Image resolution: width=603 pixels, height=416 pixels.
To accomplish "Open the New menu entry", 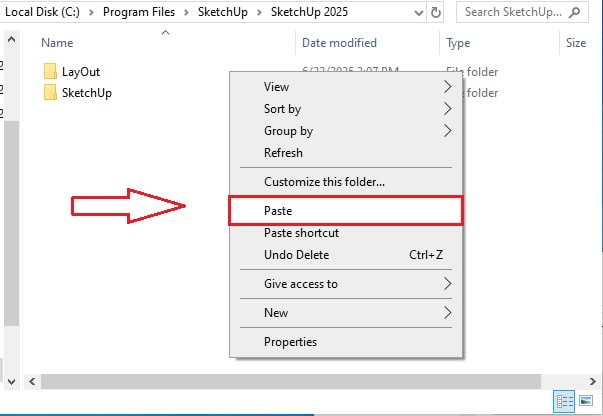I will pos(346,313).
